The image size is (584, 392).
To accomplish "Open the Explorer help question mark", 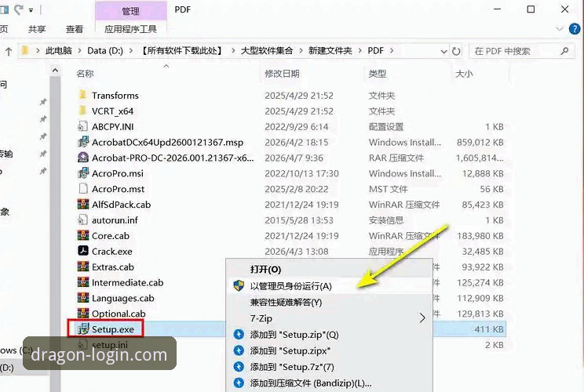I will coord(575,29).
